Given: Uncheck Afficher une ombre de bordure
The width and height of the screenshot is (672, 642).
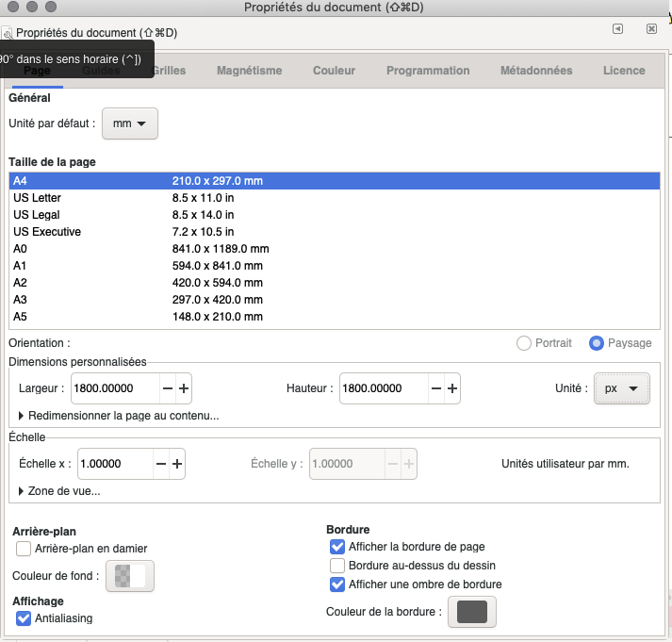Looking at the screenshot, I should 337,584.
